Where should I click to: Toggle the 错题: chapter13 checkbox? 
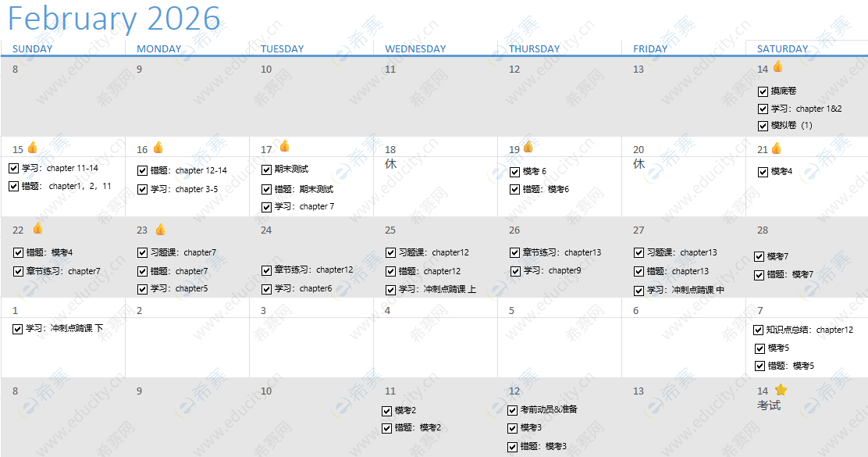point(639,271)
